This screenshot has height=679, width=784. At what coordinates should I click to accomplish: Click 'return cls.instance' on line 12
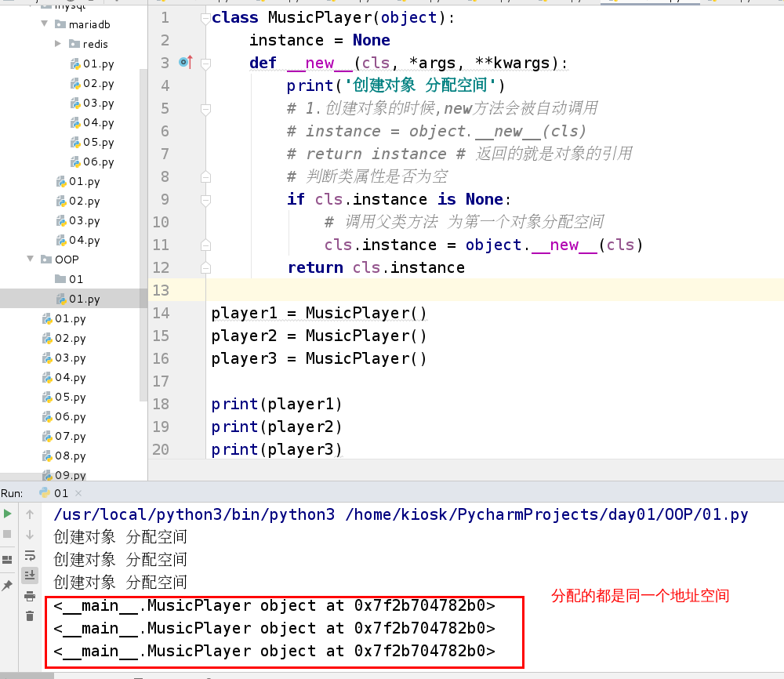tap(376, 267)
